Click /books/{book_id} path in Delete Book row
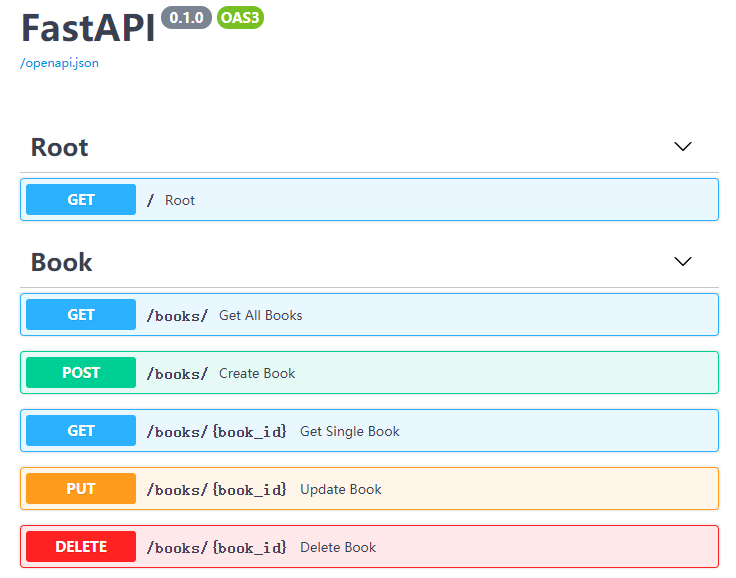 217,548
